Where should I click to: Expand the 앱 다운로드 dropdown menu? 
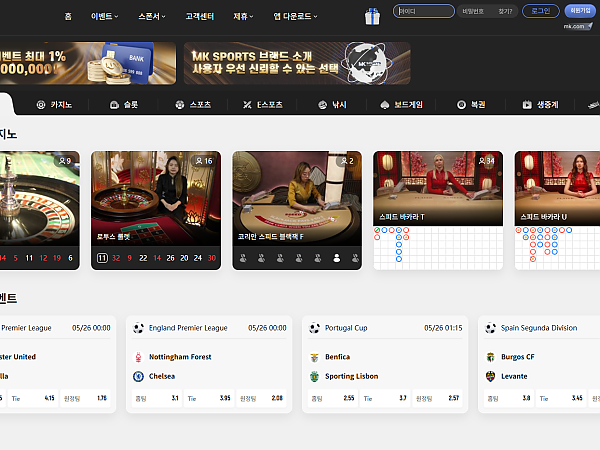click(295, 16)
